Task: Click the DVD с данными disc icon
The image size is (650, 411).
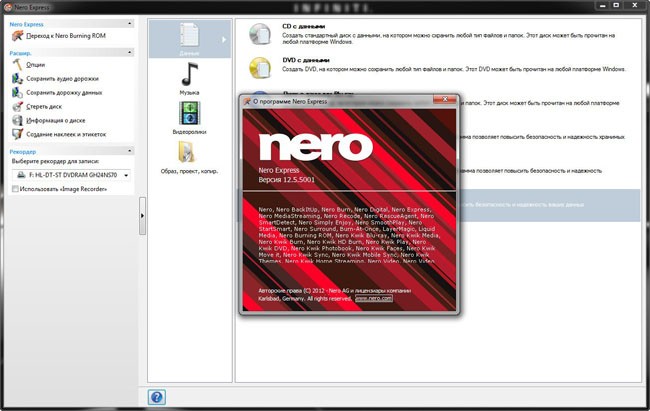Action: [x=260, y=68]
